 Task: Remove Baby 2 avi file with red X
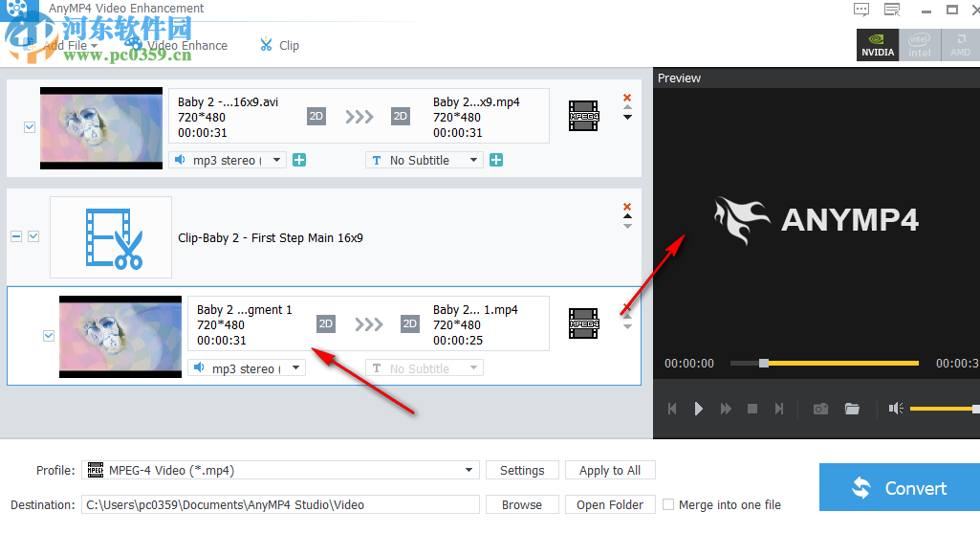tap(627, 98)
